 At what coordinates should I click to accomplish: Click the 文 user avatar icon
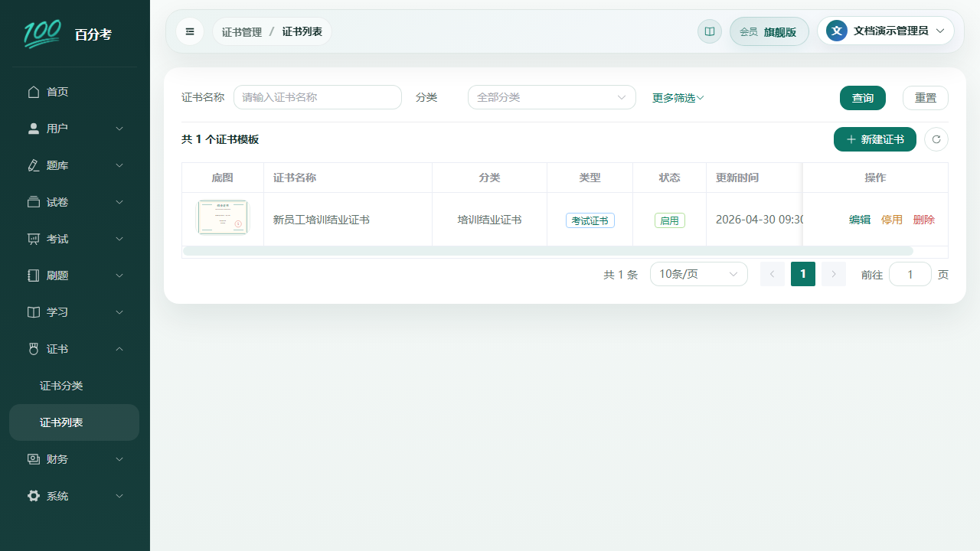click(x=837, y=31)
